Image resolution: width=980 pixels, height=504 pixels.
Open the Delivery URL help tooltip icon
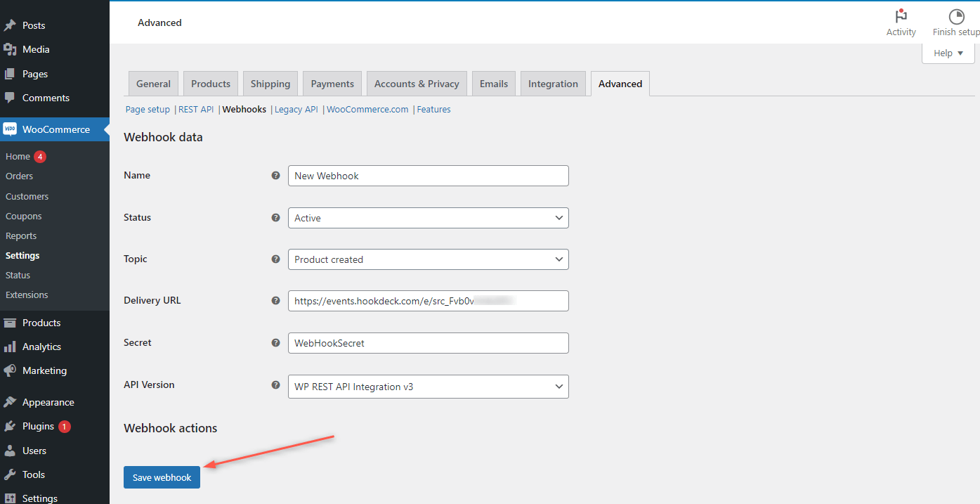pos(275,300)
